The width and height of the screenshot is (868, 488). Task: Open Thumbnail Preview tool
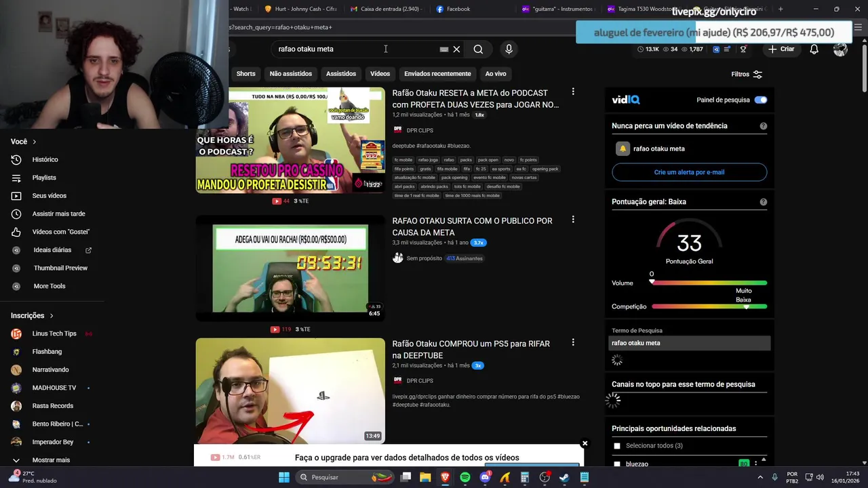pos(60,268)
